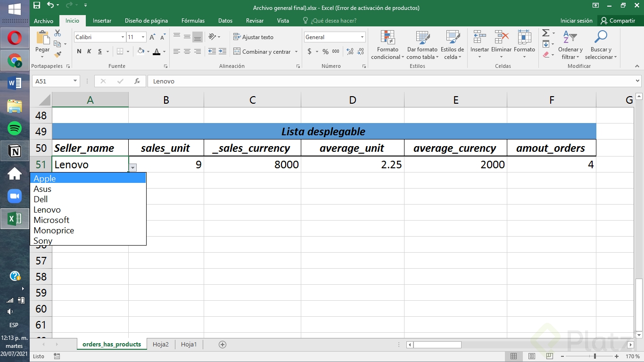The width and height of the screenshot is (644, 362).
Task: Click the cell borders icon
Action: pos(120,51)
